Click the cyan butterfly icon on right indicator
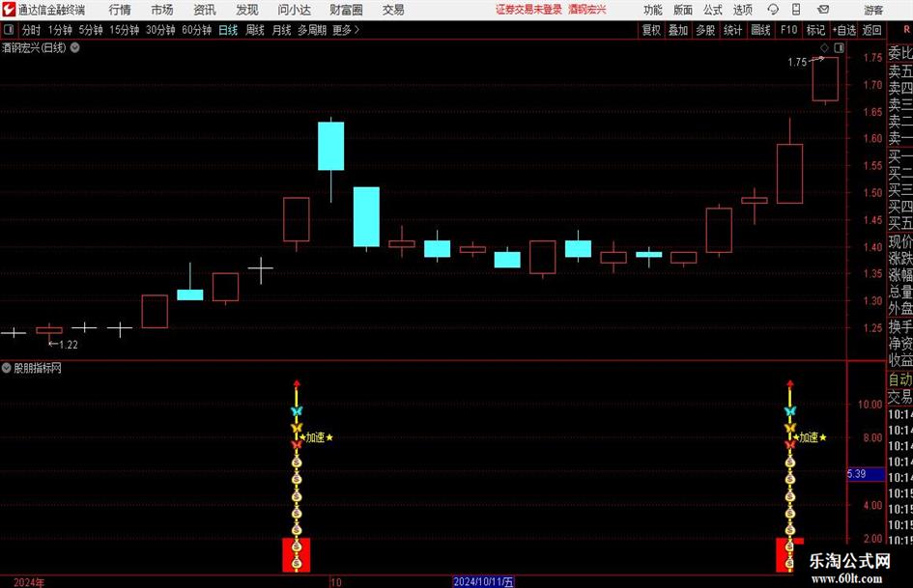The width and height of the screenshot is (913, 588). (790, 411)
